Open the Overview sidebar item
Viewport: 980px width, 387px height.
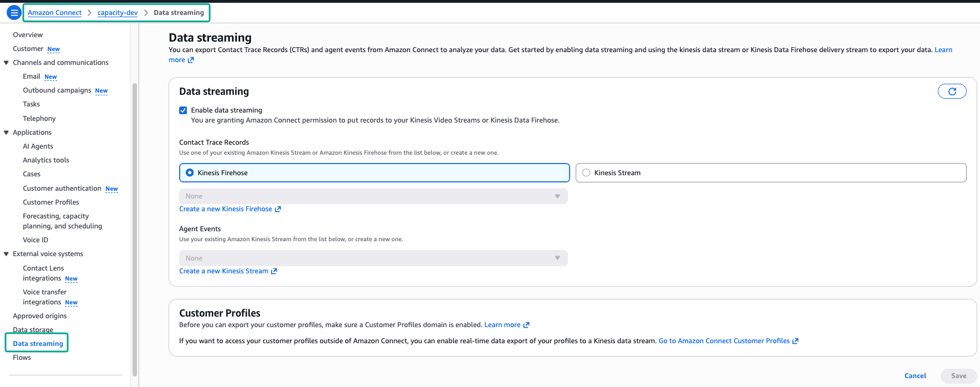point(28,35)
